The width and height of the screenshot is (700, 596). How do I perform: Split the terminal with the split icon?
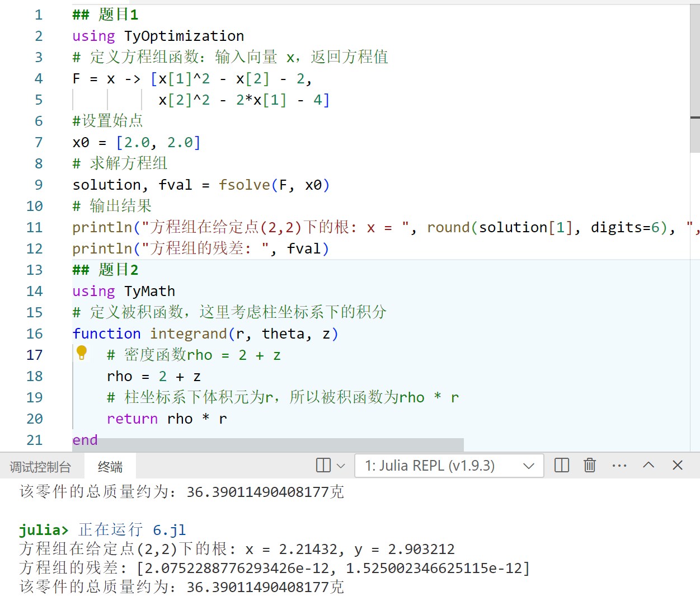coord(562,466)
